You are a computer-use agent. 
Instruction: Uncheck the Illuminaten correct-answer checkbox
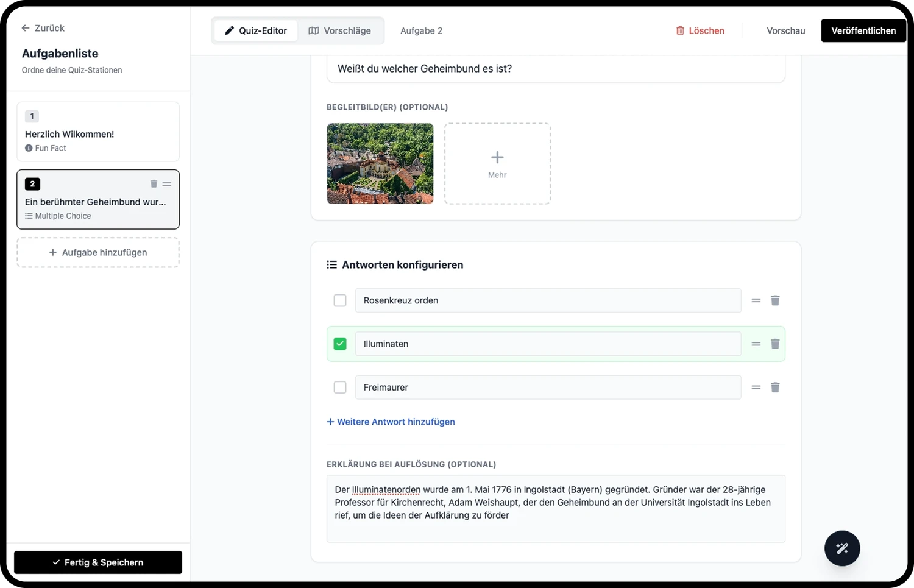click(x=340, y=344)
